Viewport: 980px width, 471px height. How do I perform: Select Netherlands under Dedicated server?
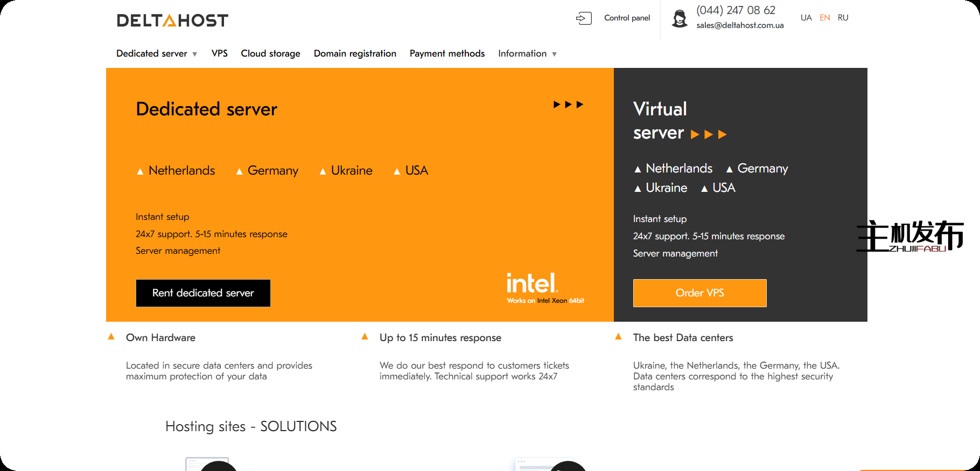(x=181, y=171)
